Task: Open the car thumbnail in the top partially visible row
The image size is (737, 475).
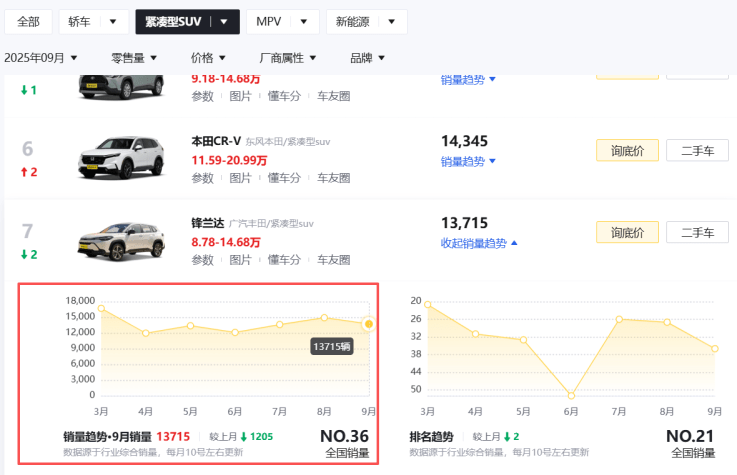Action: [121, 87]
